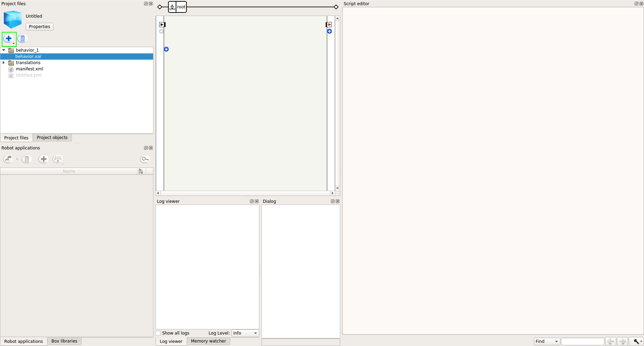Click the Dialog input field at bottom
This screenshot has width=644, height=346.
tap(301, 342)
